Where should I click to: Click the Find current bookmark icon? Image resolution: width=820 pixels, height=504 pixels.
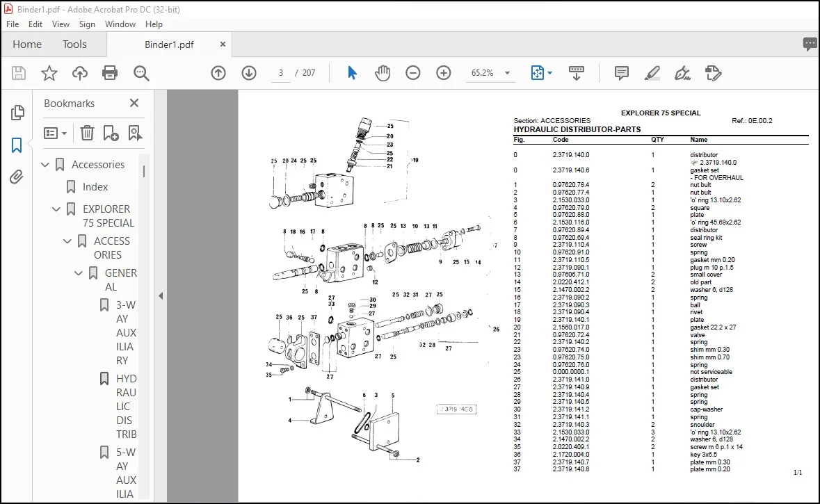point(135,133)
